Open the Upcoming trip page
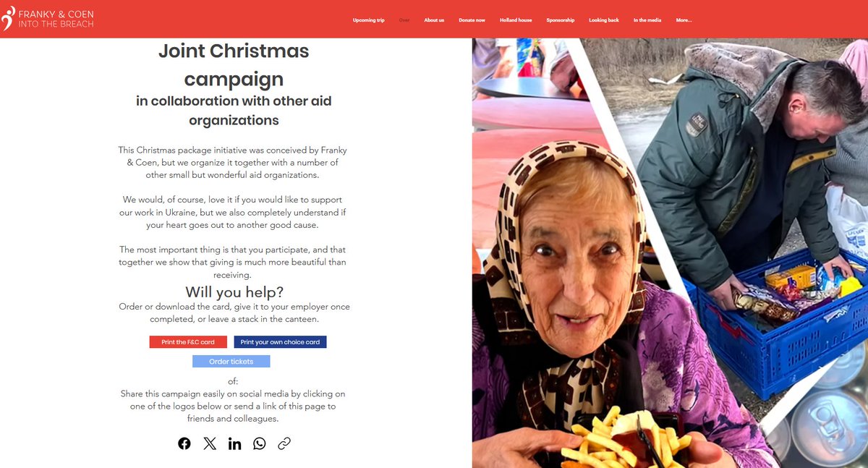The image size is (868, 468). [369, 20]
